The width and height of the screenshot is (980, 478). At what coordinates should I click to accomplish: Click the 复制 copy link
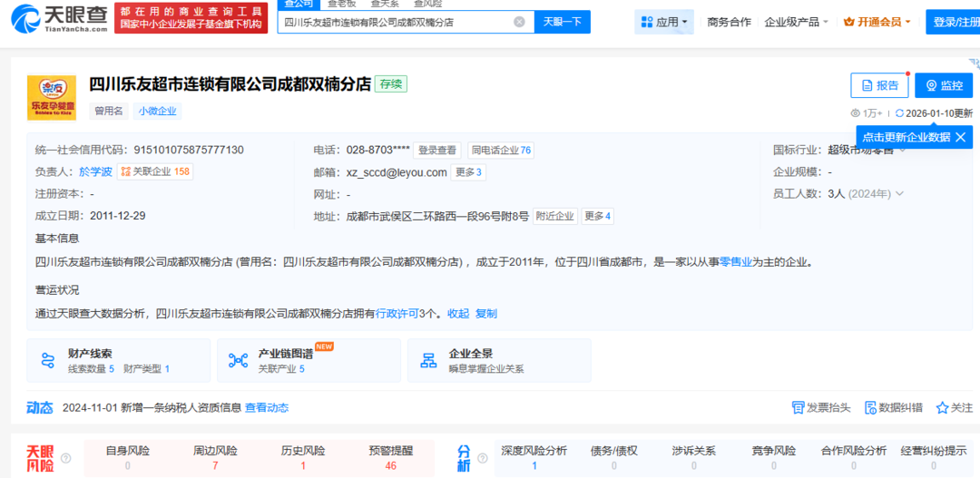tap(486, 313)
